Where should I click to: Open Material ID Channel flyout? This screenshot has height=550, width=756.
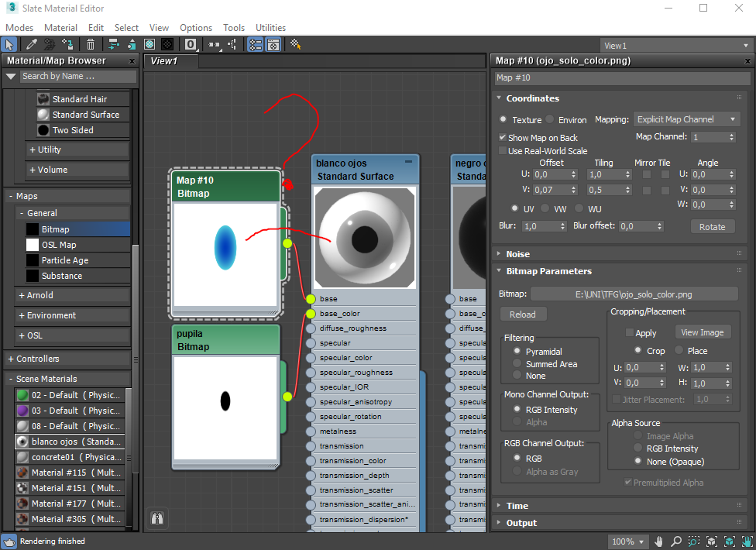pyautogui.click(x=191, y=45)
